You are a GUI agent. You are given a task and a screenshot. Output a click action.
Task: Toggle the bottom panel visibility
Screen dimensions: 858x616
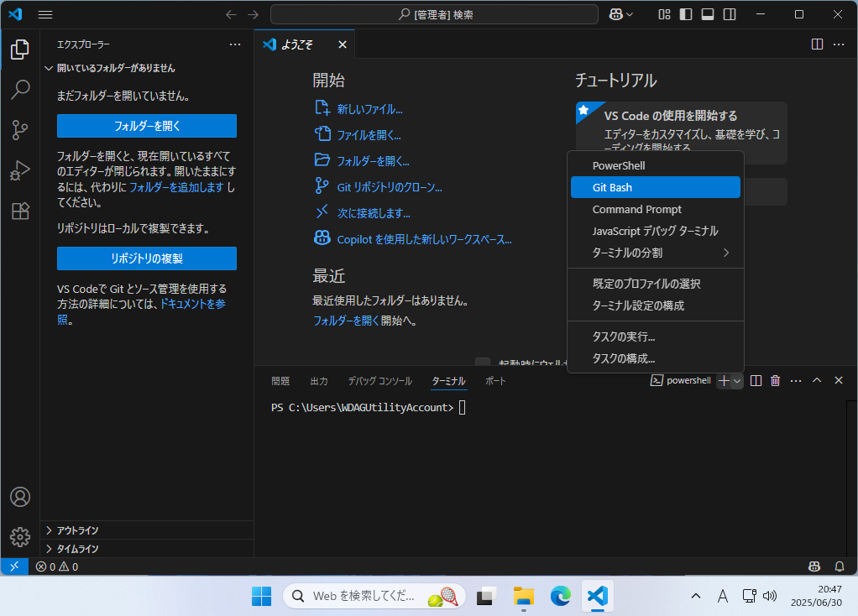click(x=708, y=15)
